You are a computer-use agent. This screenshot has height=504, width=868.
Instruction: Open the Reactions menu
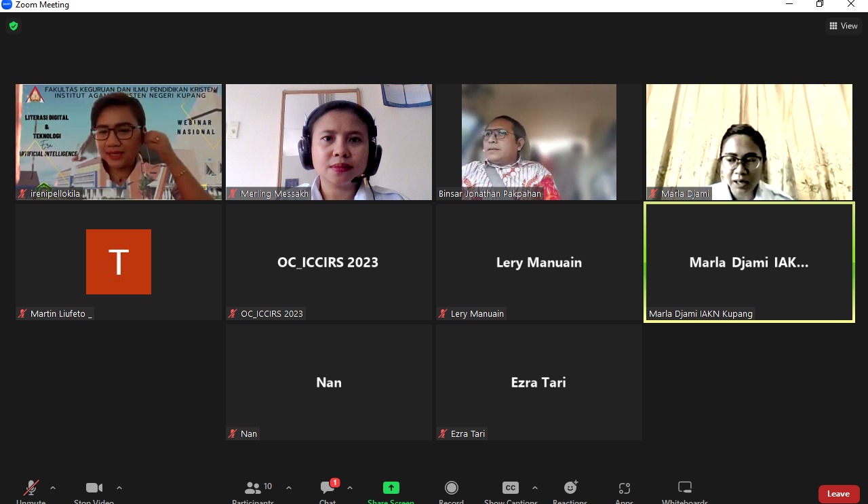pyautogui.click(x=570, y=490)
